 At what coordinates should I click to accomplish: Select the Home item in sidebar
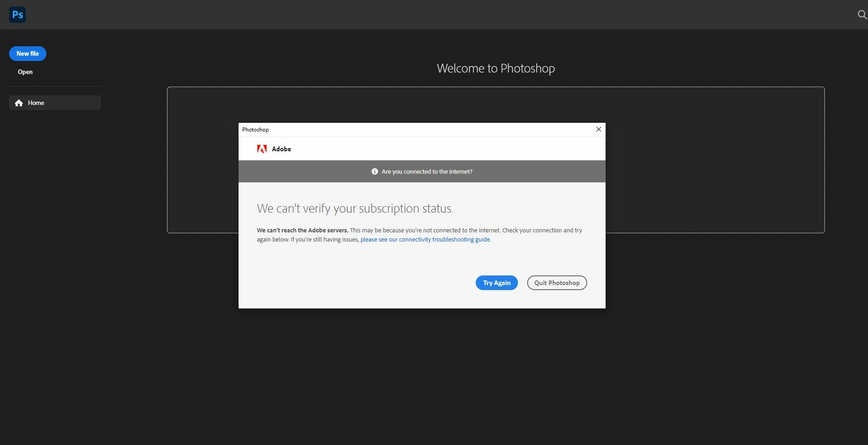[55, 103]
